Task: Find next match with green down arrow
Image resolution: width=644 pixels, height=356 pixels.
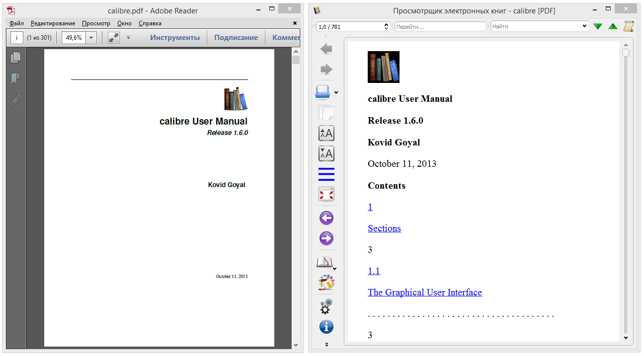Action: pos(598,26)
